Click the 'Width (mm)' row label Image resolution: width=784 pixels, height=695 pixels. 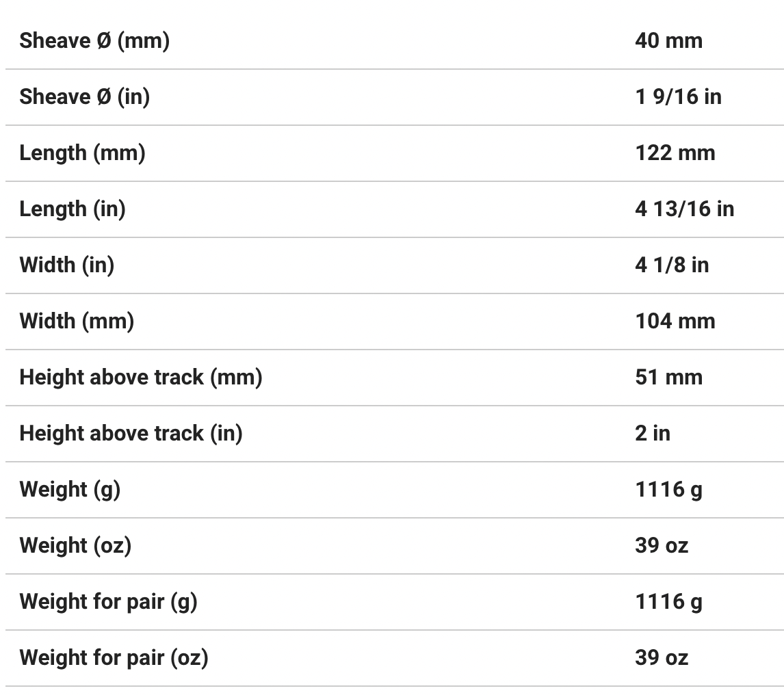click(77, 322)
